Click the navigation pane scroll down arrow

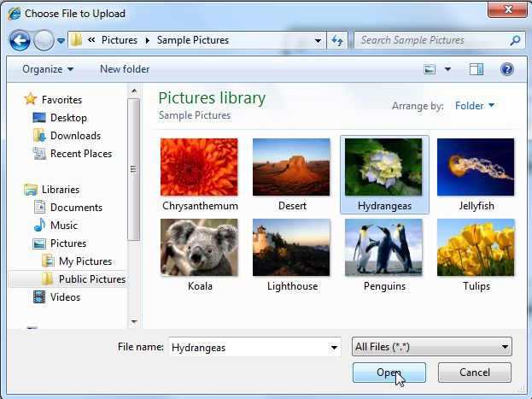point(134,321)
